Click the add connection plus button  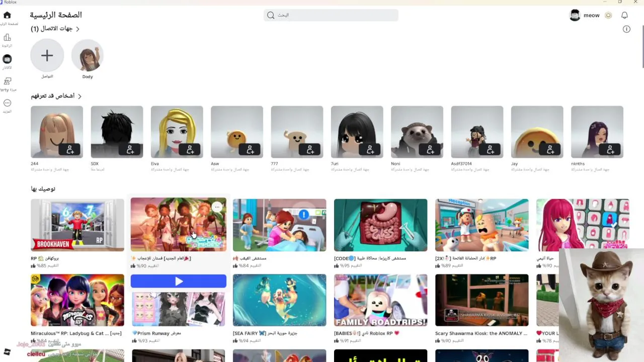(47, 55)
